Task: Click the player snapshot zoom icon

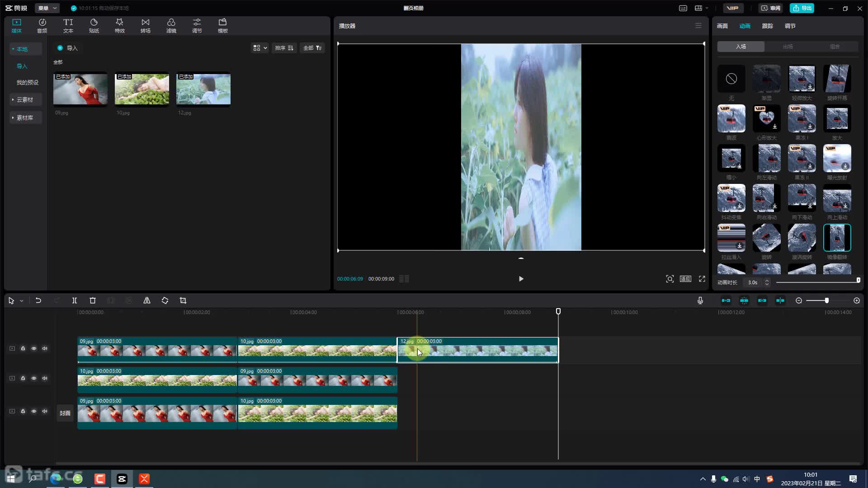Action: (670, 279)
